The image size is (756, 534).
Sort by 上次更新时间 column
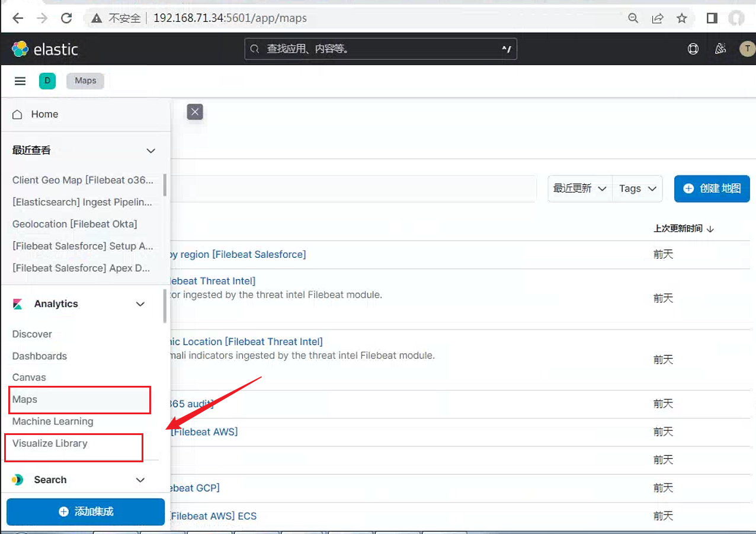[x=684, y=229]
